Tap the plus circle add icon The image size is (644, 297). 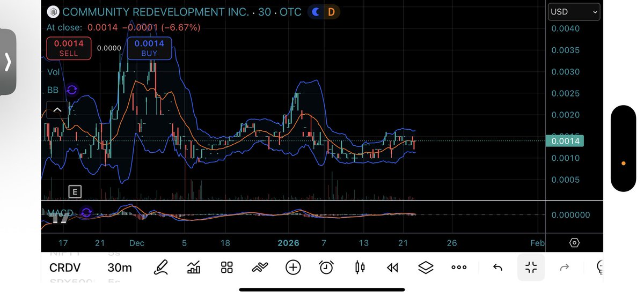pos(293,267)
